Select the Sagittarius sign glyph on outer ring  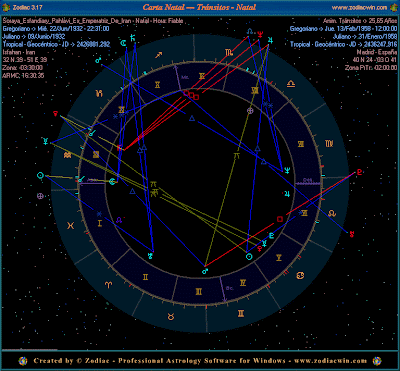[x=159, y=54]
